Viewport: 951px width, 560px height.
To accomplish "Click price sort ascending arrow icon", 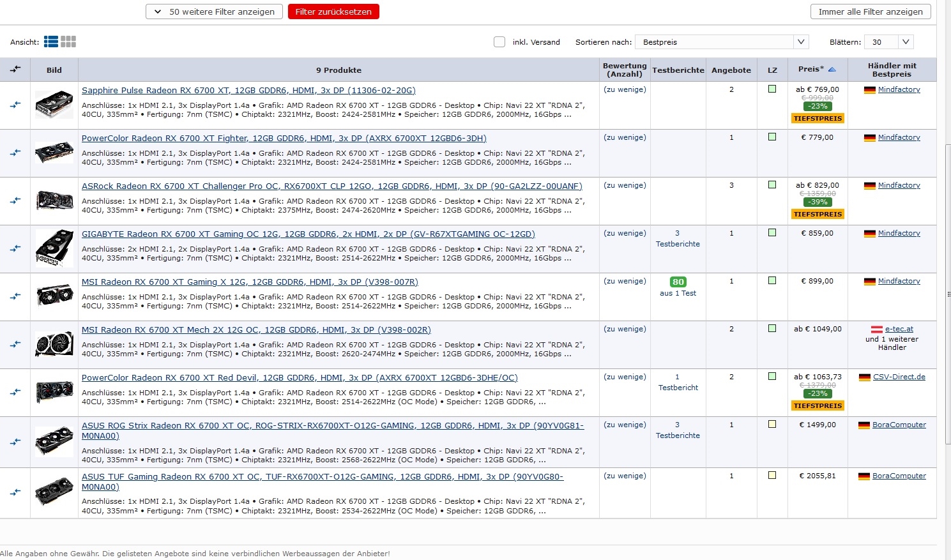I will 832,69.
